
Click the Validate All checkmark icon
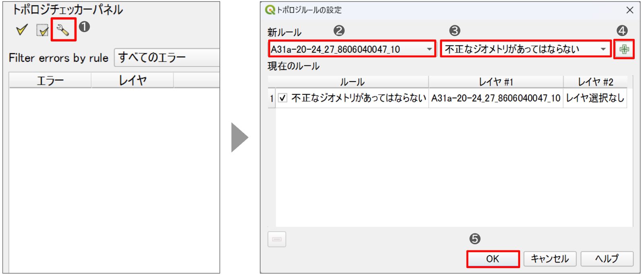(x=22, y=30)
